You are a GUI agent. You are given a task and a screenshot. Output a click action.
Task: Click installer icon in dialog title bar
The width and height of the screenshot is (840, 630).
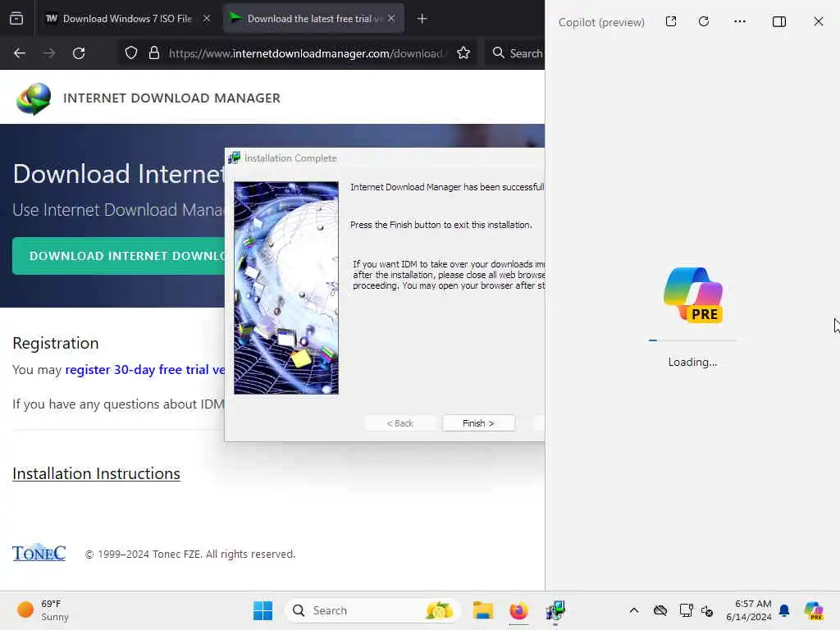point(234,158)
